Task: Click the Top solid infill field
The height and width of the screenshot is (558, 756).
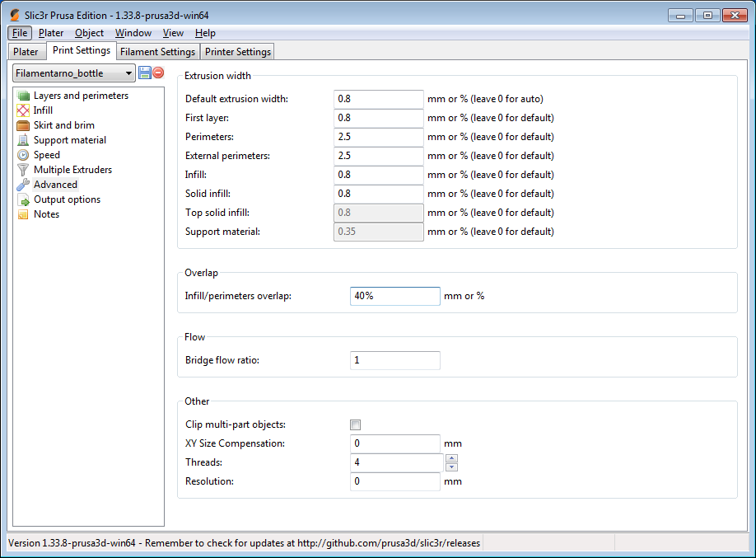Action: coord(379,213)
